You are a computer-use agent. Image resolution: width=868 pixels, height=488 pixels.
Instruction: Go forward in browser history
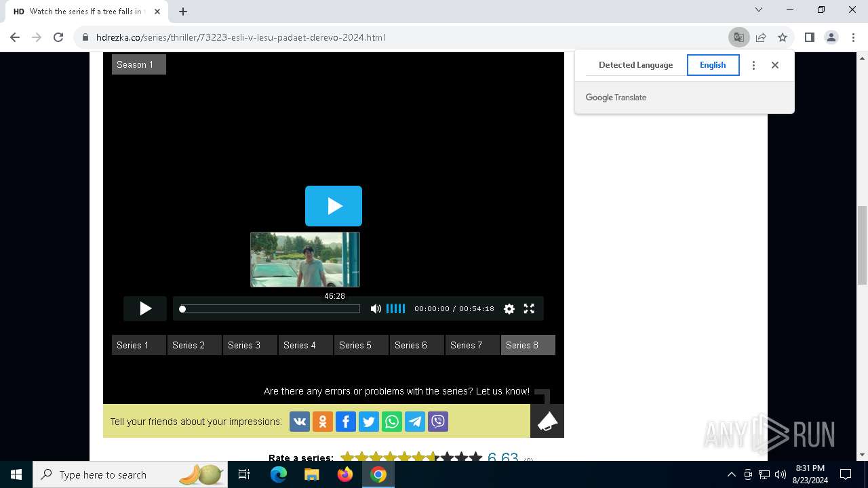click(x=37, y=37)
